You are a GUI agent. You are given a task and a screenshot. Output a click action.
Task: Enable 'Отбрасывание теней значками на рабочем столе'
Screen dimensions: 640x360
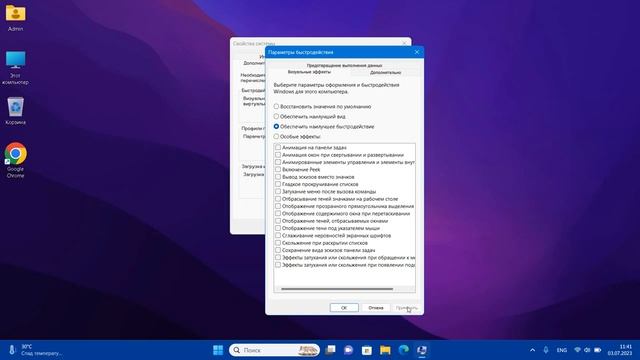(x=278, y=199)
